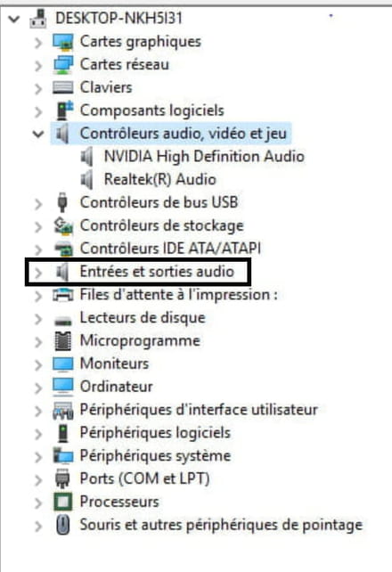This screenshot has width=392, height=572.
Task: Click the printer icon for Files d'attente
Action: (63, 295)
